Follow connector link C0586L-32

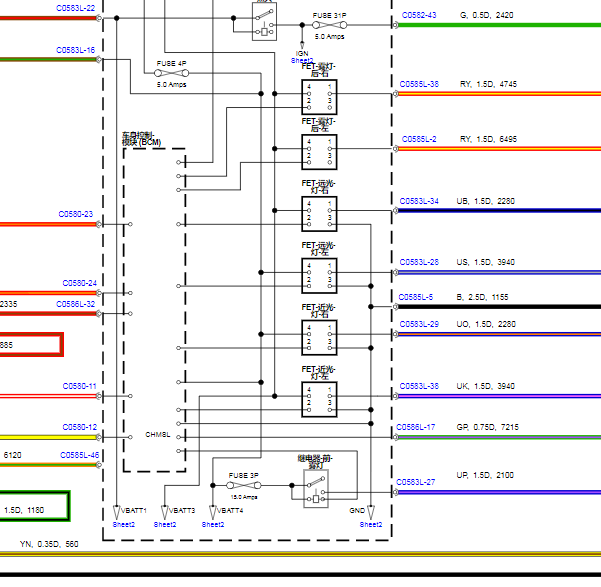(76, 304)
